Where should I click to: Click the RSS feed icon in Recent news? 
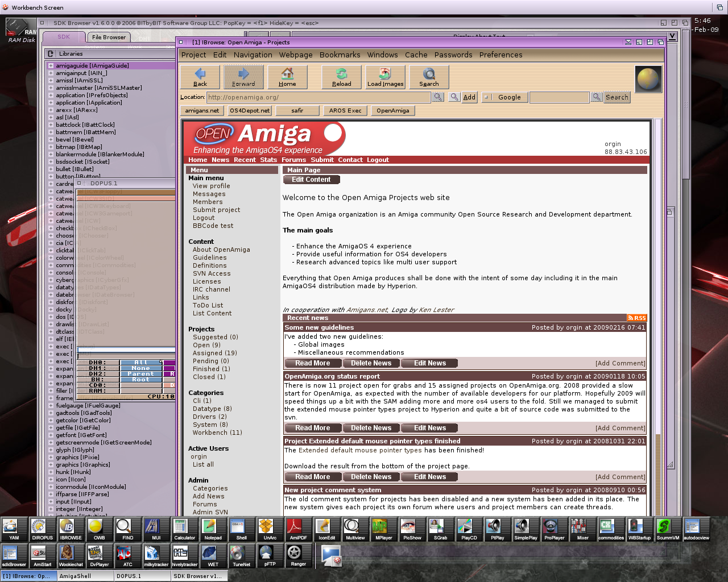click(x=636, y=318)
